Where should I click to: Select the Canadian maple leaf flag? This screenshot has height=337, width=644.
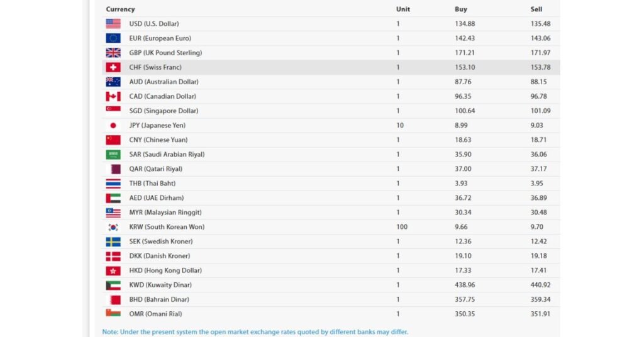tap(113, 96)
